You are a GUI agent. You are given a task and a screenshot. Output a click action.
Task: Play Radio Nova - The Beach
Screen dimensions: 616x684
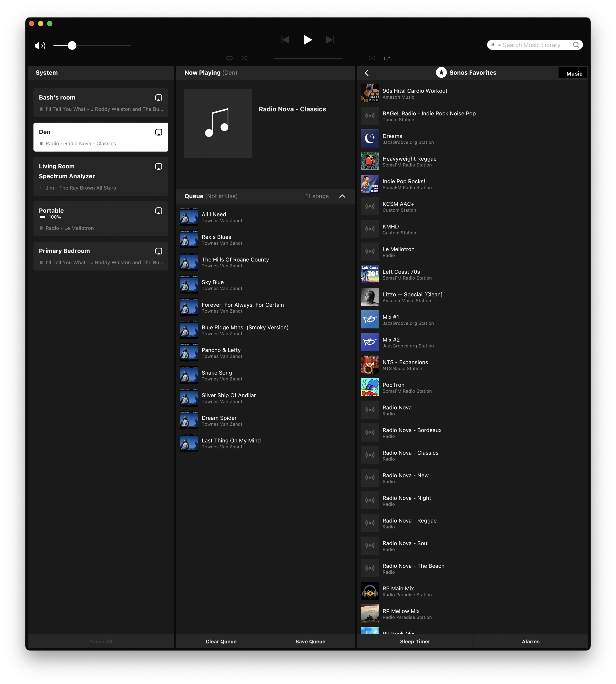[473, 569]
